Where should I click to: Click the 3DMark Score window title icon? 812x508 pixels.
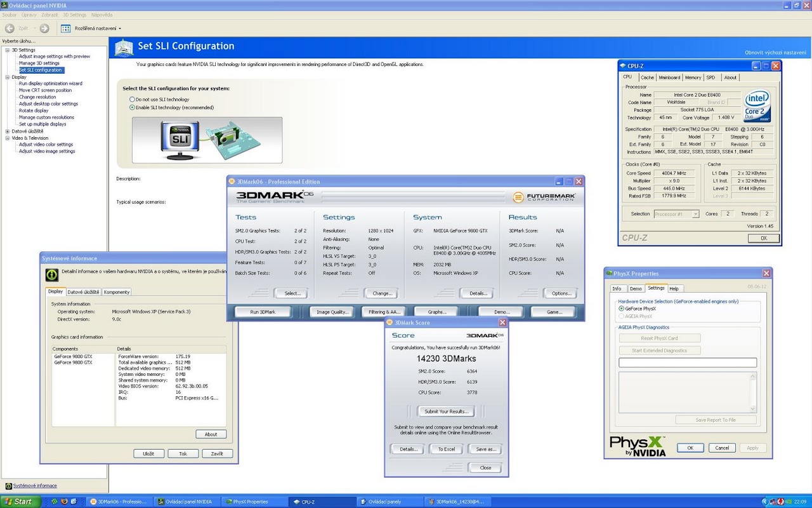[x=390, y=323]
